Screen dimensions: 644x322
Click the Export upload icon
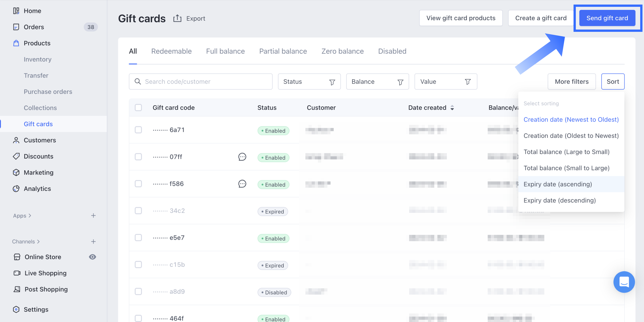coord(177,18)
